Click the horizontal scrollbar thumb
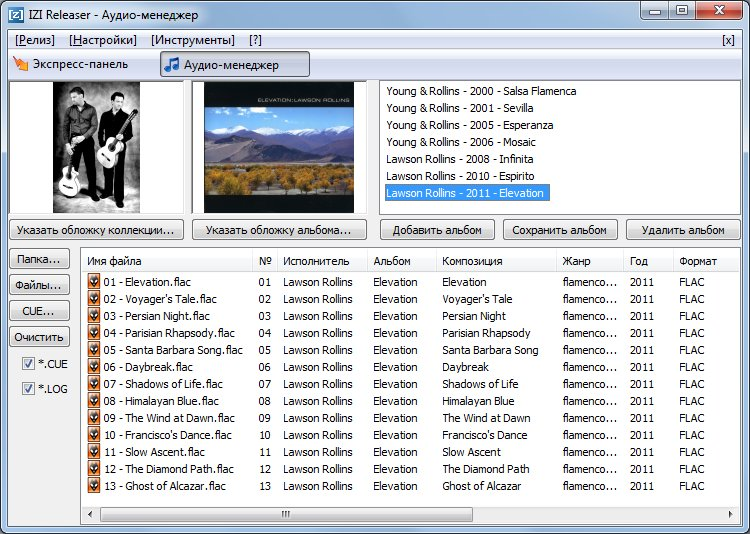 [x=286, y=514]
